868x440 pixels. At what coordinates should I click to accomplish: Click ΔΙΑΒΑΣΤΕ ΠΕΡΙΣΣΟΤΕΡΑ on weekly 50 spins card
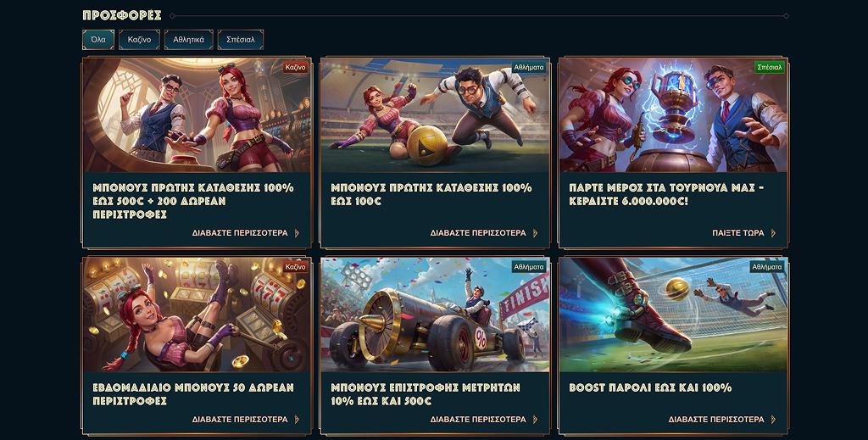coord(240,420)
